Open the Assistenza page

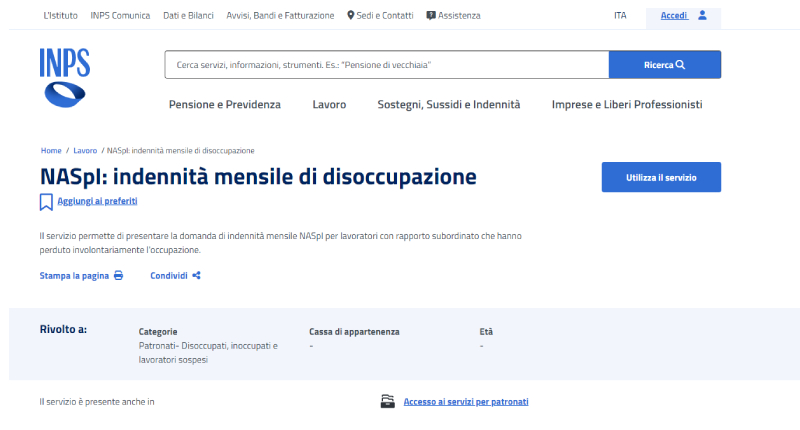454,15
